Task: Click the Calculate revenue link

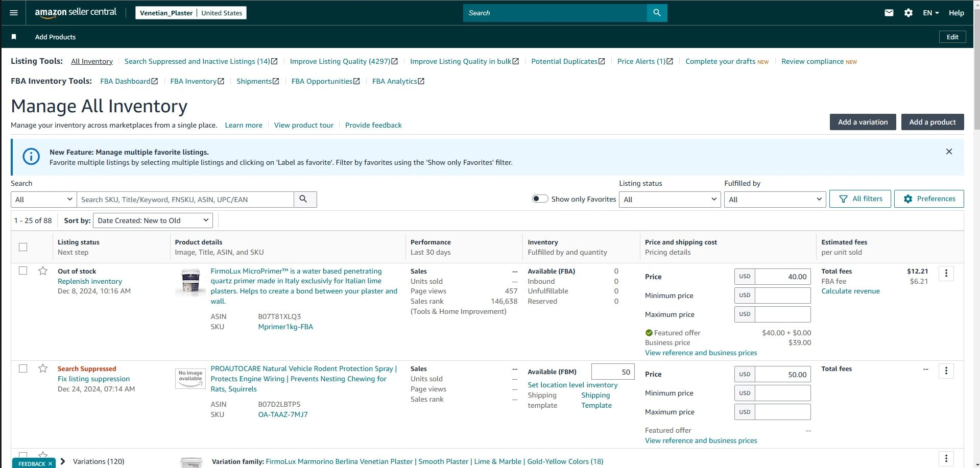Action: pos(850,291)
